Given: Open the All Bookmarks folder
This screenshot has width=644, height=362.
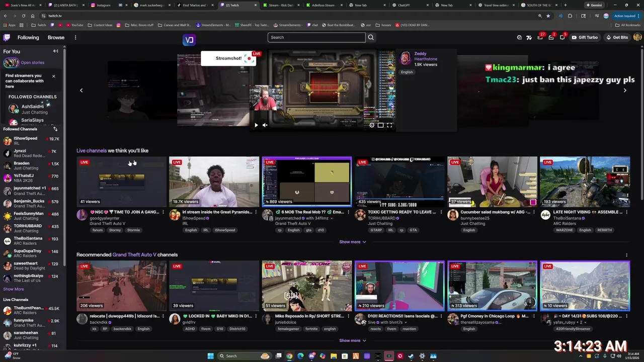Looking at the screenshot, I should click(627, 25).
